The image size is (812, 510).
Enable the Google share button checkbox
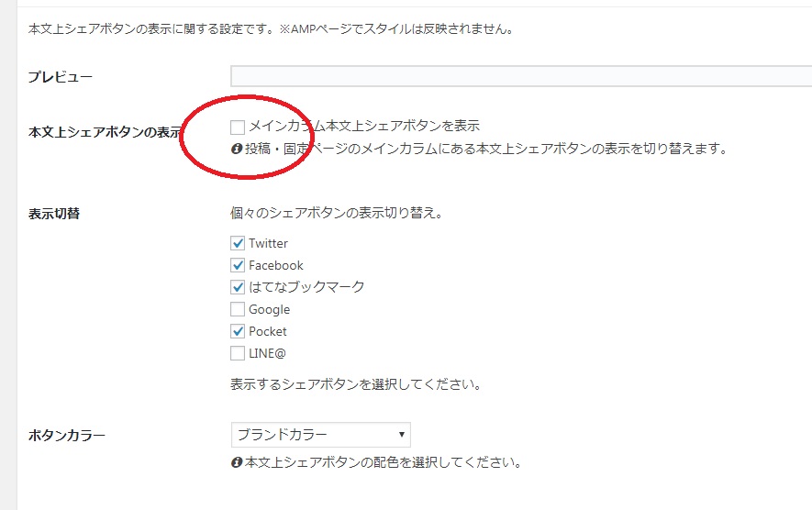tap(238, 310)
